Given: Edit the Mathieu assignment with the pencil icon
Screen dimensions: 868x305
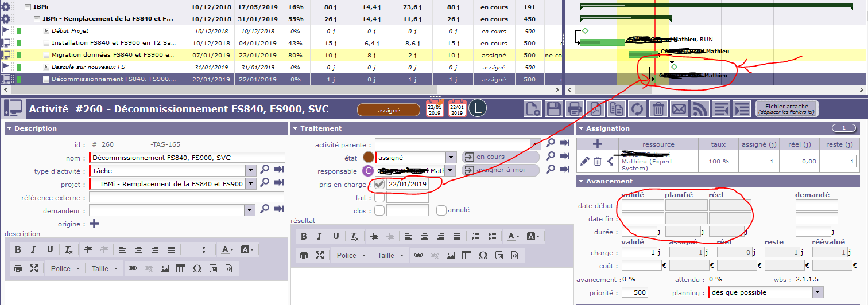Looking at the screenshot, I should (585, 162).
